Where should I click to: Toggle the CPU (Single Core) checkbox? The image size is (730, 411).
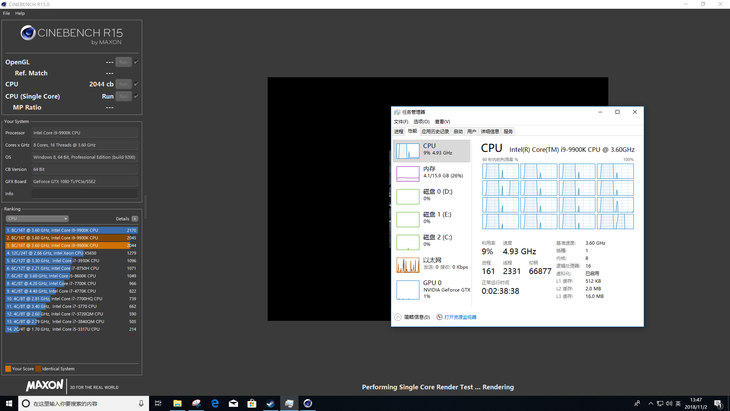click(x=136, y=96)
